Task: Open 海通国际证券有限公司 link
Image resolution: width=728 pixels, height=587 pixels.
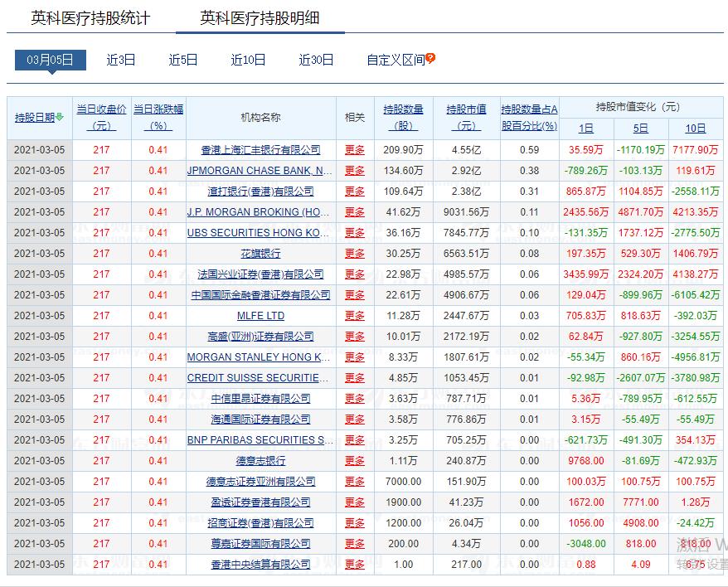Action: click(260, 420)
